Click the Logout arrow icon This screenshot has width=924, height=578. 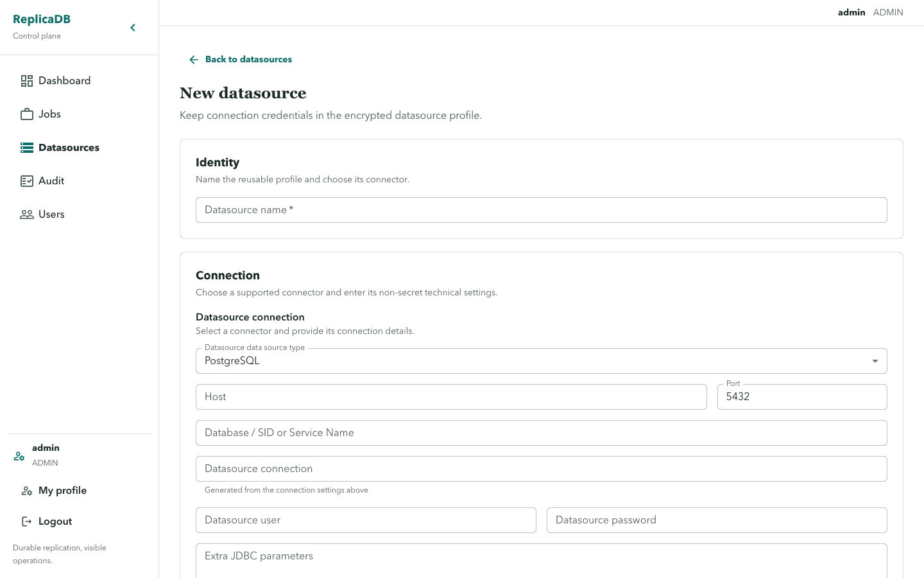tap(27, 521)
